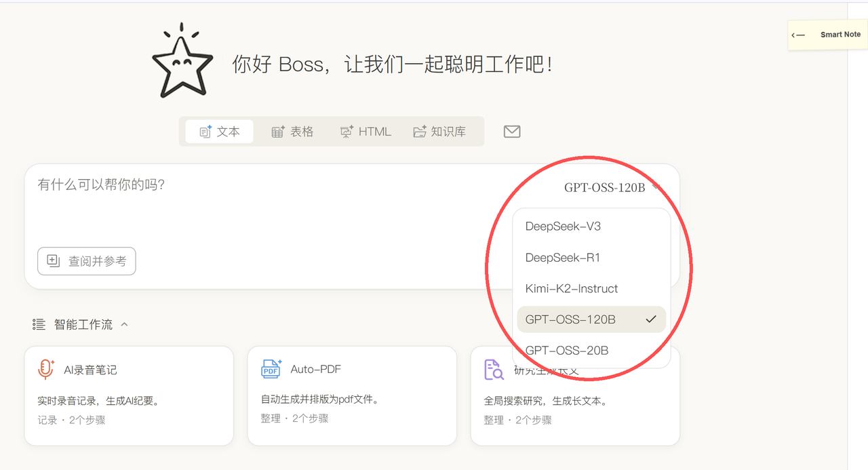This screenshot has width=868, height=470.
Task: Click 实时录音记录，生成AI纪要 description
Action: coord(98,401)
